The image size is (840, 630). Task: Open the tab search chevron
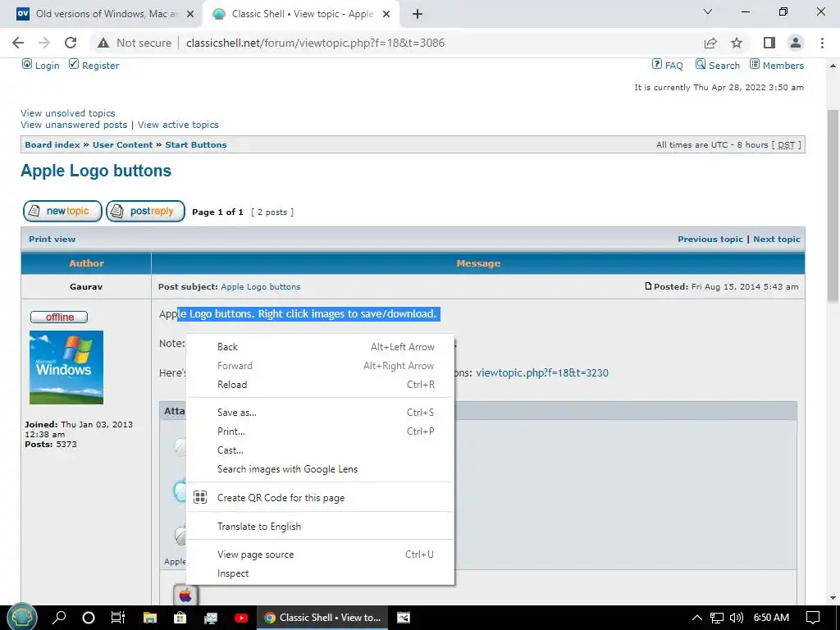point(708,11)
